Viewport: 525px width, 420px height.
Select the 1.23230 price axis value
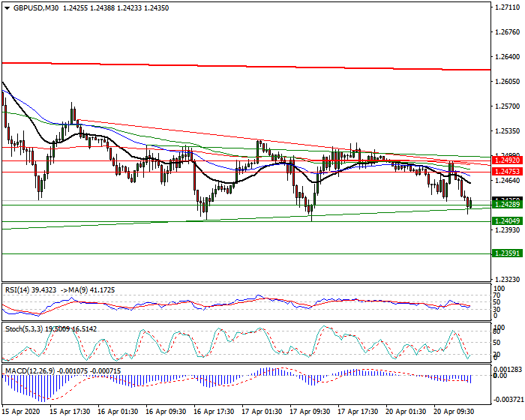click(x=507, y=279)
